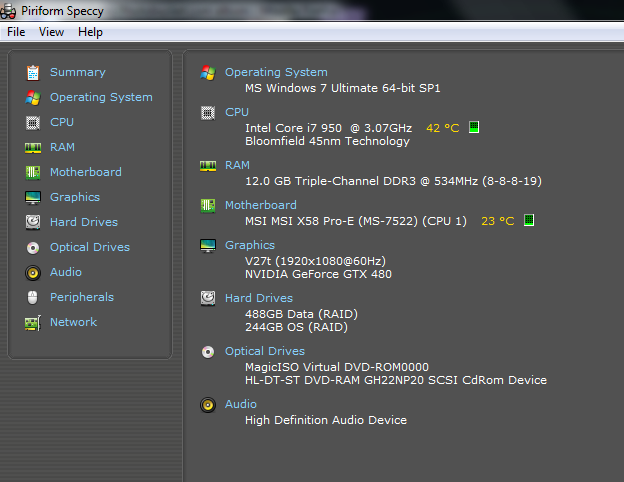This screenshot has height=482, width=624.
Task: Select the Hard Drives icon in sidebar
Action: (33, 222)
